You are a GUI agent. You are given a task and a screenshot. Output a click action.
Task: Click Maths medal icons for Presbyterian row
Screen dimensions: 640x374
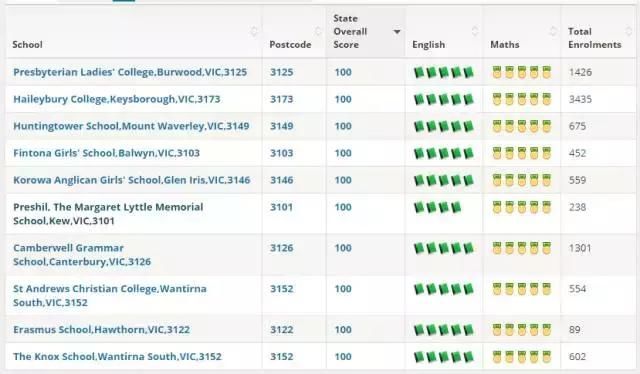pos(522,72)
